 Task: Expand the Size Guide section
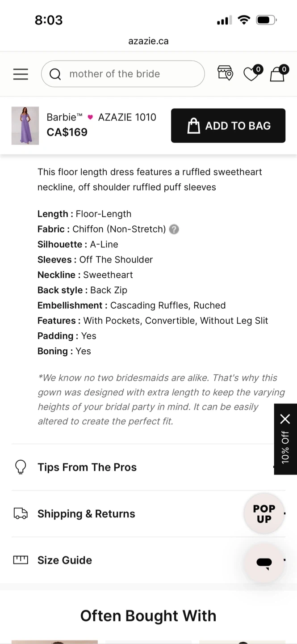pyautogui.click(x=65, y=560)
